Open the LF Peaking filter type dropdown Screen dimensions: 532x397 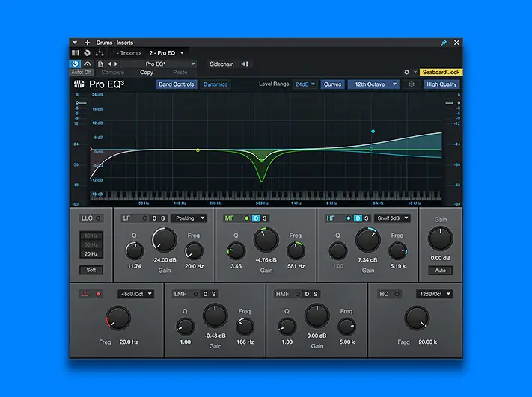pyautogui.click(x=189, y=218)
